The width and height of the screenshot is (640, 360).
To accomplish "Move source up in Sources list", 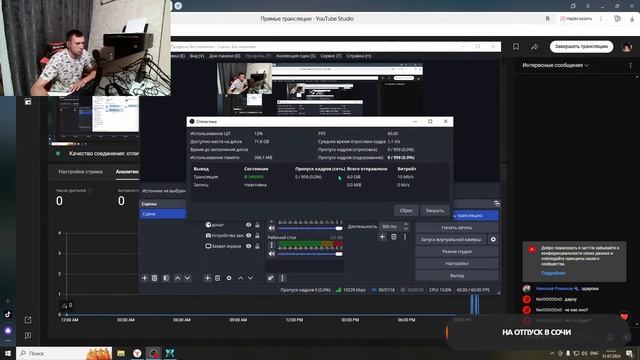I will (240, 278).
